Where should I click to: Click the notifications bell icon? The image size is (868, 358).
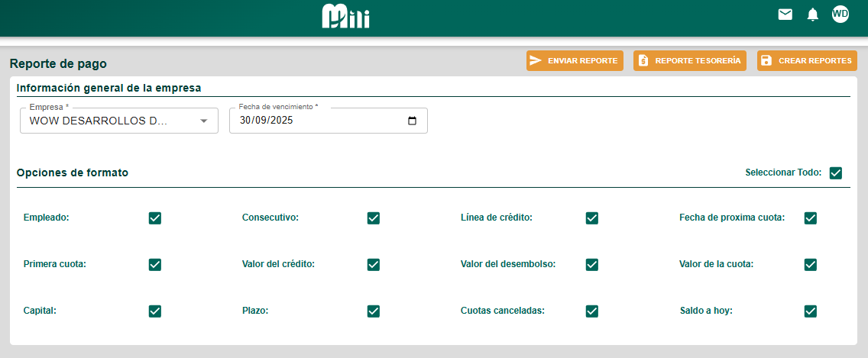click(x=812, y=15)
